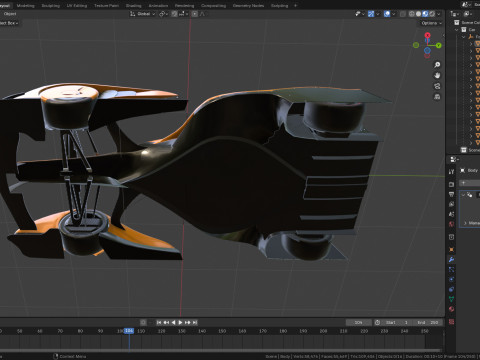Image resolution: width=480 pixels, height=360 pixels.
Task: Open the overlays settings dropdown arrow
Action: point(394,14)
